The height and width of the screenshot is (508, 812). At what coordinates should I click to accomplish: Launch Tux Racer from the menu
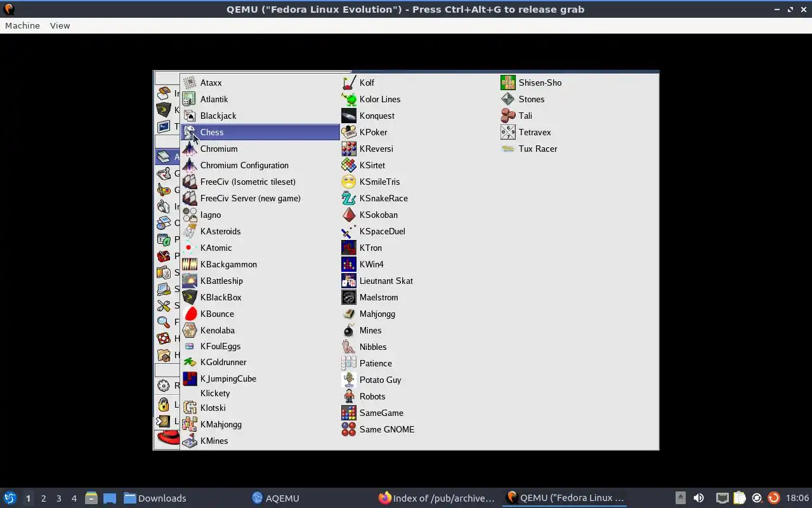tap(579, 149)
